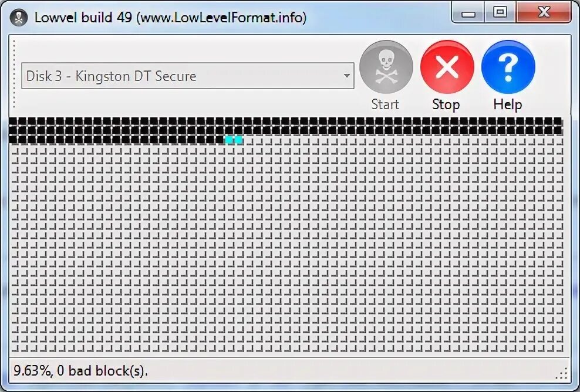Click the resize grip in the status bar corner
This screenshot has height=392, width=580.
(561, 373)
